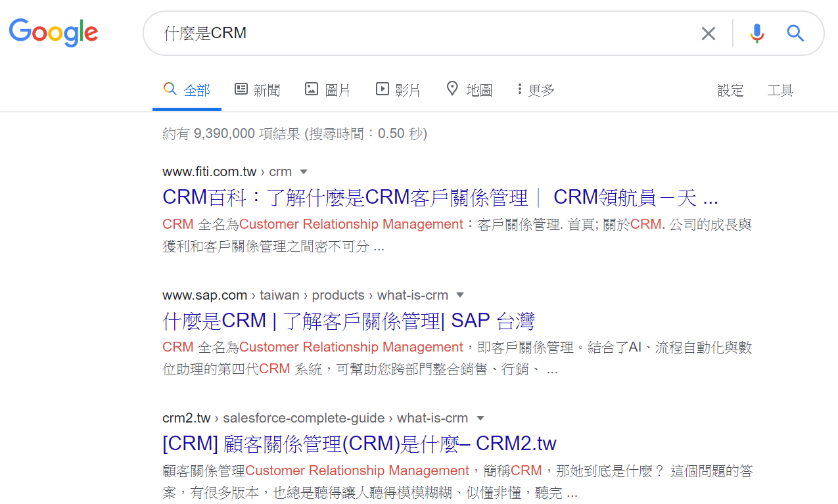Click the snippet starting 顧客關係管理Customer Relationship
838x504 pixels.
(457, 482)
